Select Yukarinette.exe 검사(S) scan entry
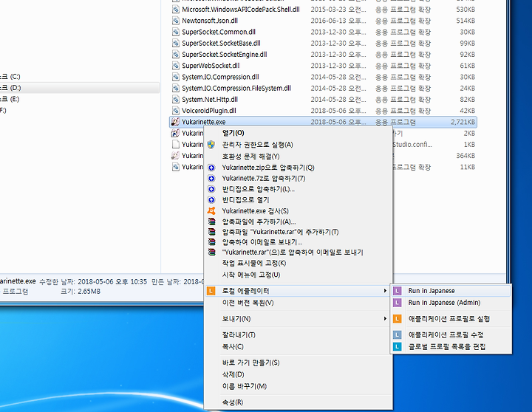This screenshot has height=412, width=532. pos(299,211)
